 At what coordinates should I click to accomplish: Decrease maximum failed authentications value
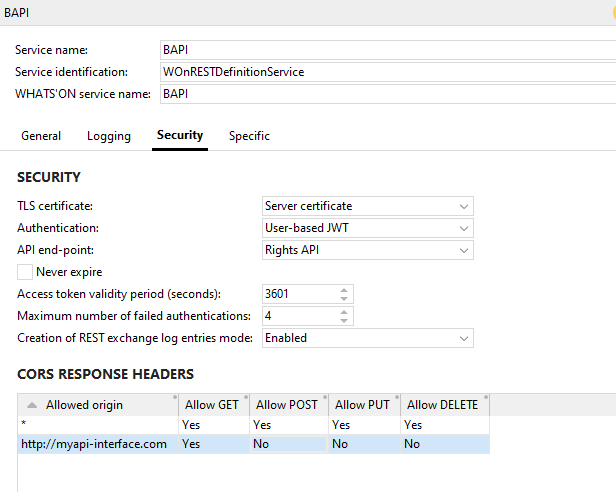point(345,321)
